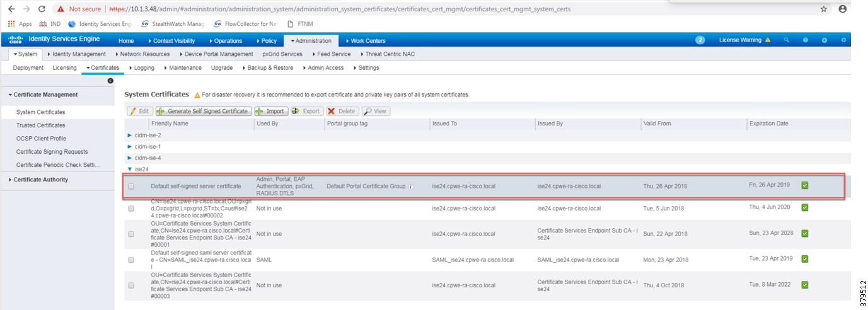Viewport: 868px width, 310px height.
Task: Open the Certificates dropdown tab
Action: 102,68
